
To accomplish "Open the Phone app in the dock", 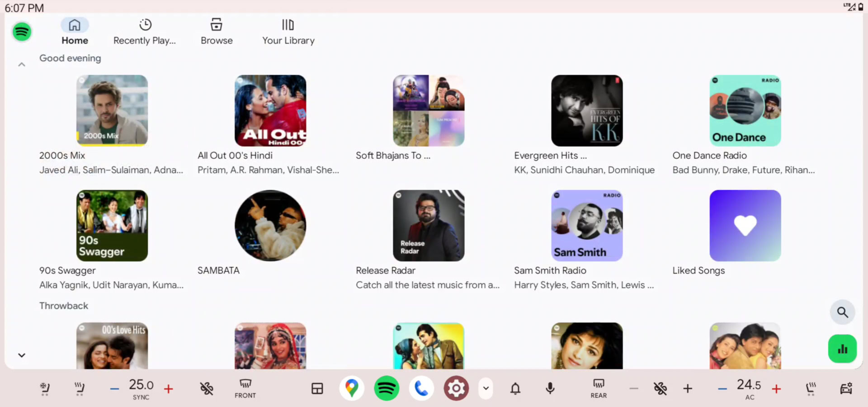I will coord(421,388).
